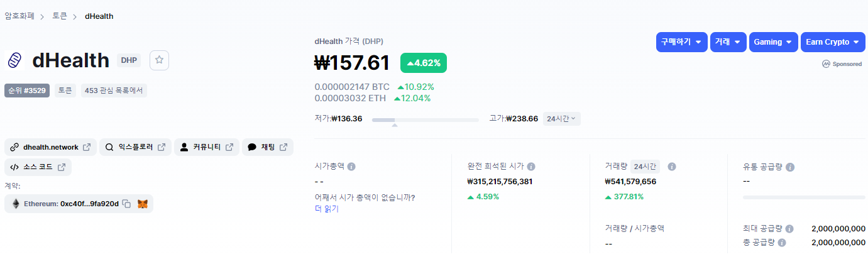Copy the Ethereum contract address
868x259 pixels.
pos(126,204)
